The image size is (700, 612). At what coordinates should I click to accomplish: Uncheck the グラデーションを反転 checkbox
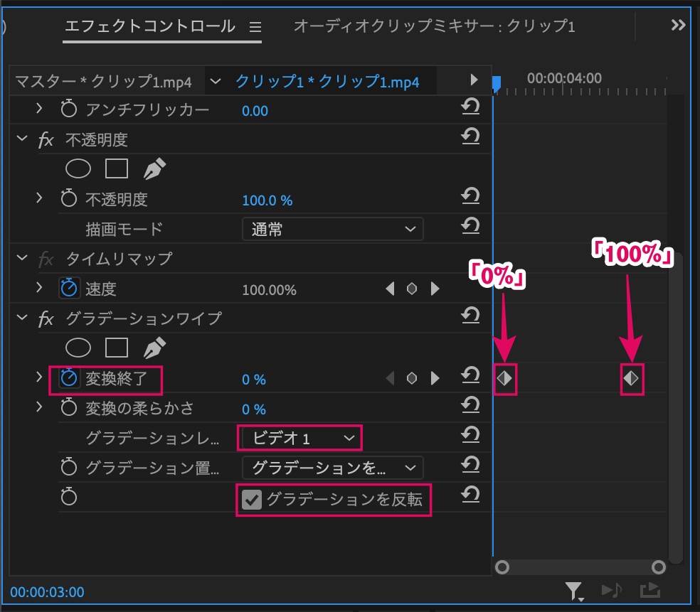click(x=252, y=500)
